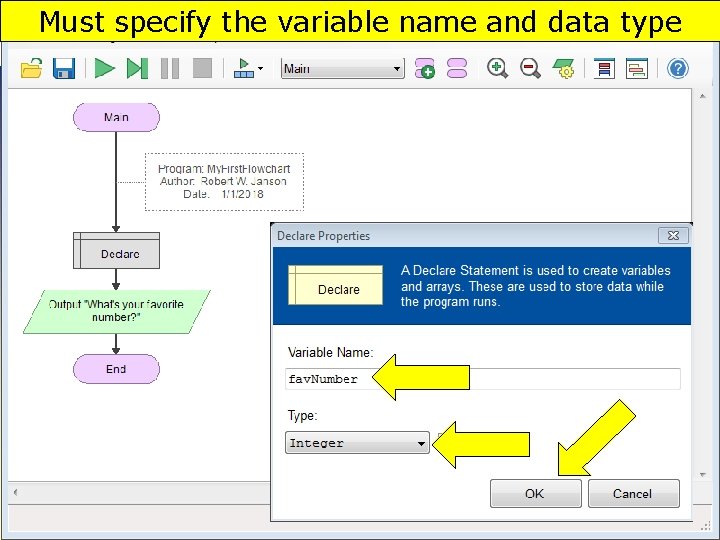Viewport: 720px width, 540px height.
Task: Select the program comment box
Action: click(x=225, y=182)
